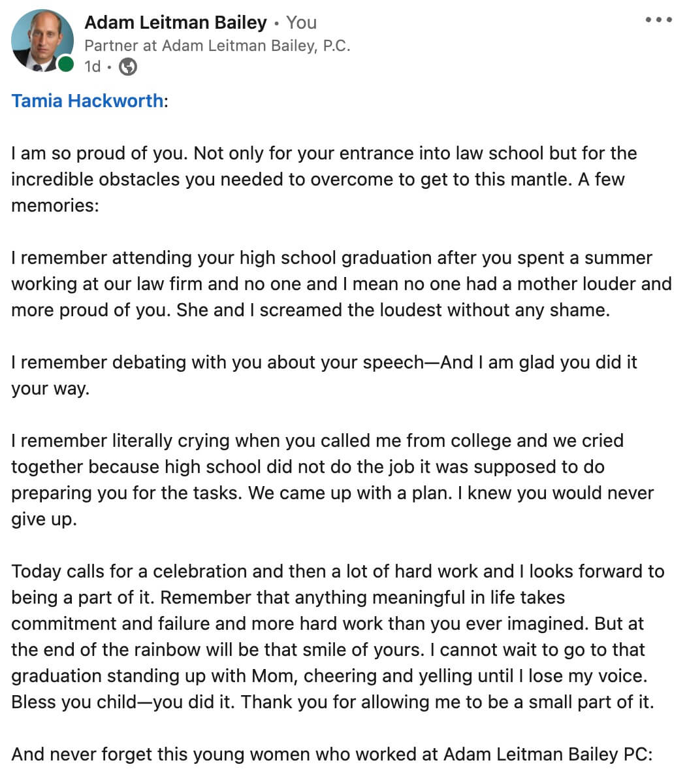The image size is (687, 784).
Task: Click the globe public visibility icon
Action: point(128,67)
